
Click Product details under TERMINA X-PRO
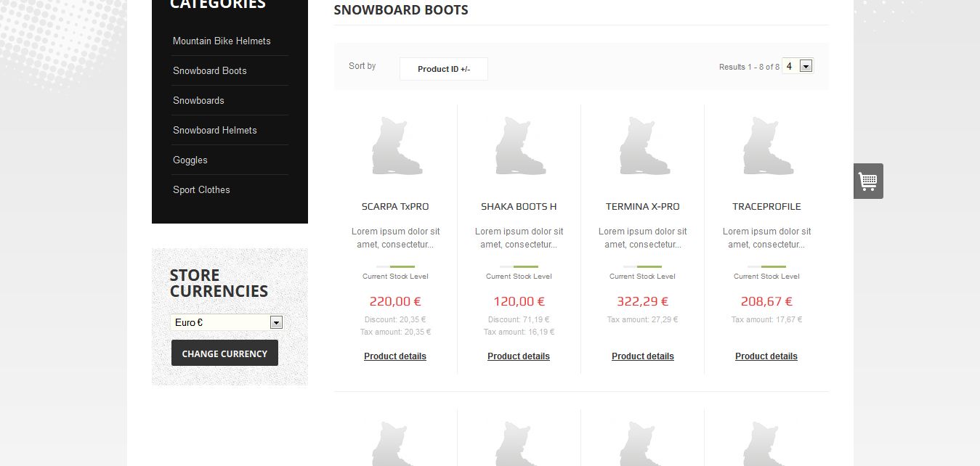643,356
